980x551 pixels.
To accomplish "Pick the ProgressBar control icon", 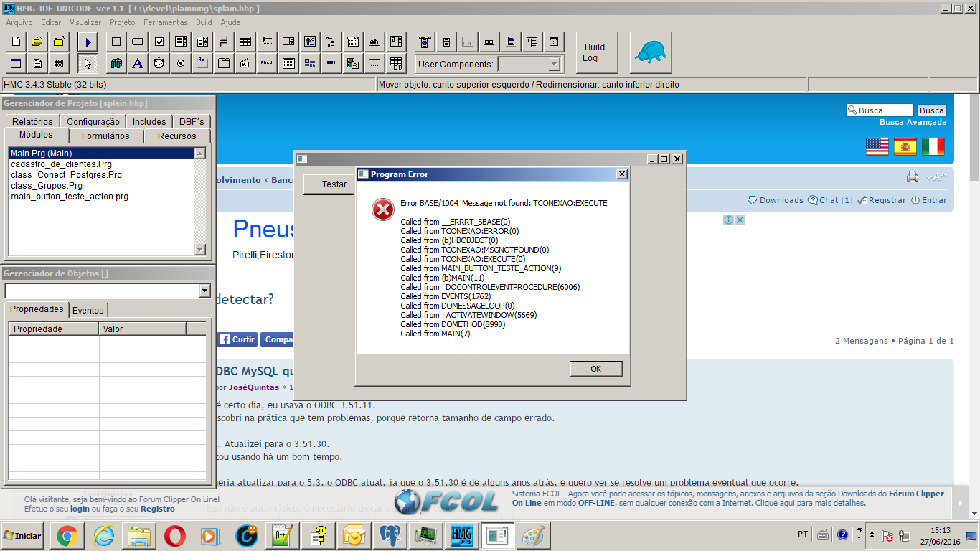I will point(331,63).
